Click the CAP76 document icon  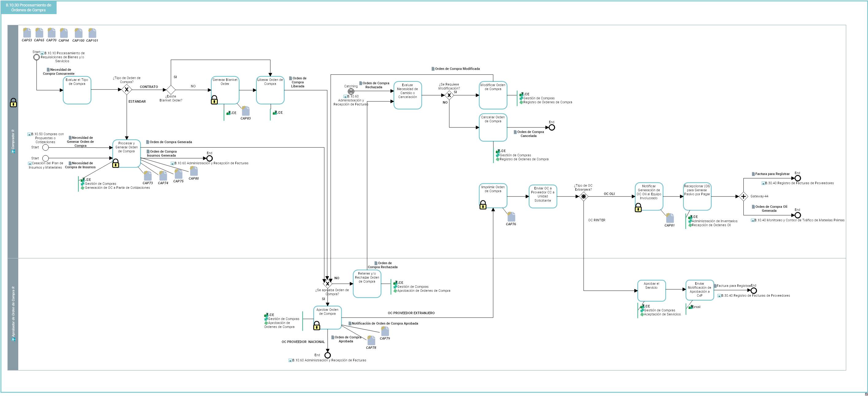(x=511, y=216)
